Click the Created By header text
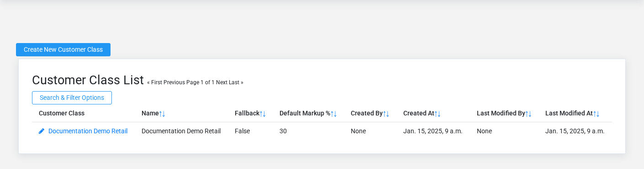Image resolution: width=644 pixels, height=169 pixels. 367,113
